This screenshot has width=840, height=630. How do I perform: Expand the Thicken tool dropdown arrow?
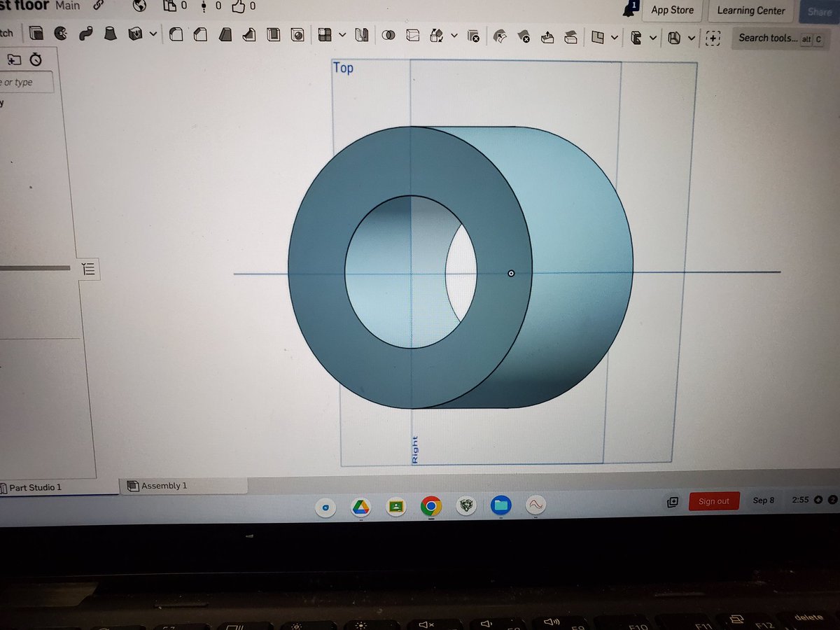pyautogui.click(x=153, y=34)
